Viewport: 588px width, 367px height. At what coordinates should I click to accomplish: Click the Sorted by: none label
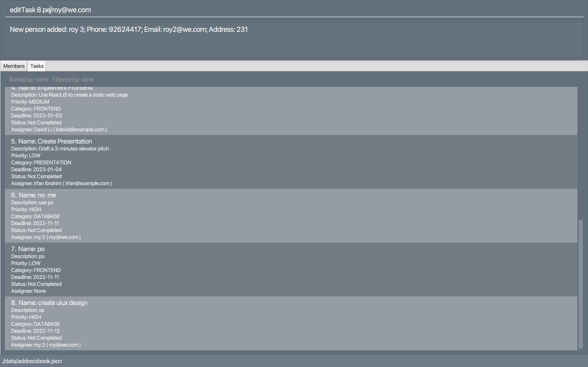tap(28, 80)
